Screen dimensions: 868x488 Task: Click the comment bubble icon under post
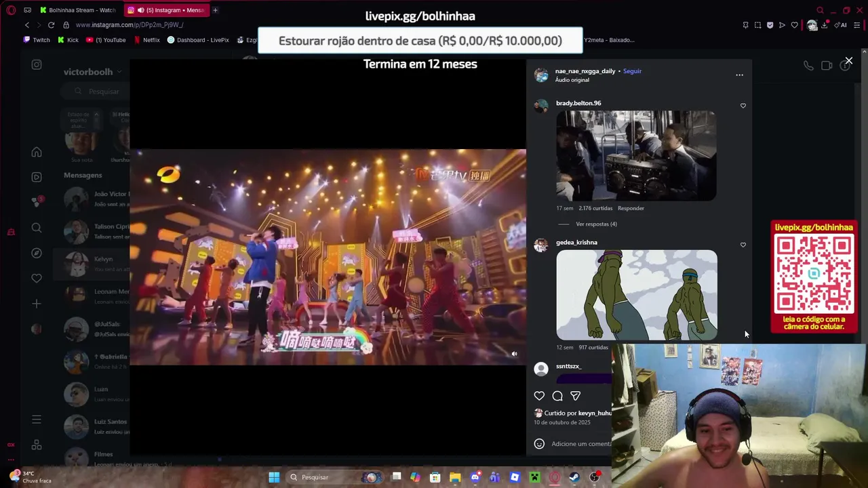tap(557, 396)
